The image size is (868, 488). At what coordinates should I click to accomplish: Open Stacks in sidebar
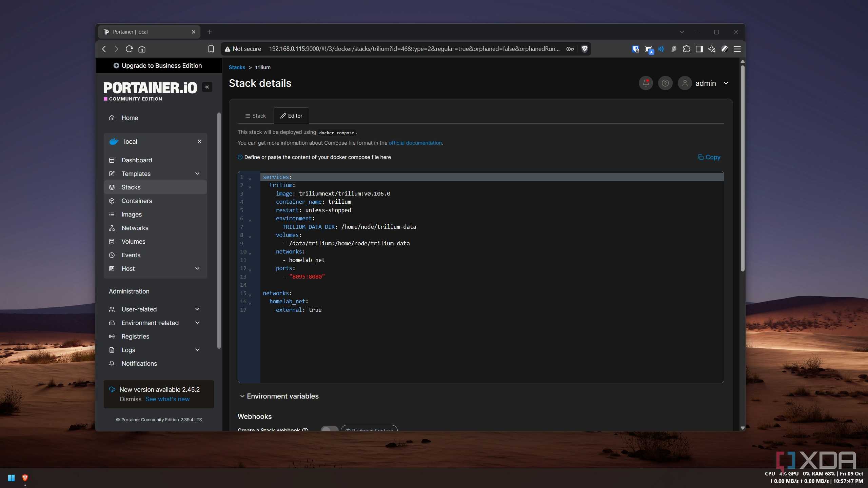coord(155,187)
